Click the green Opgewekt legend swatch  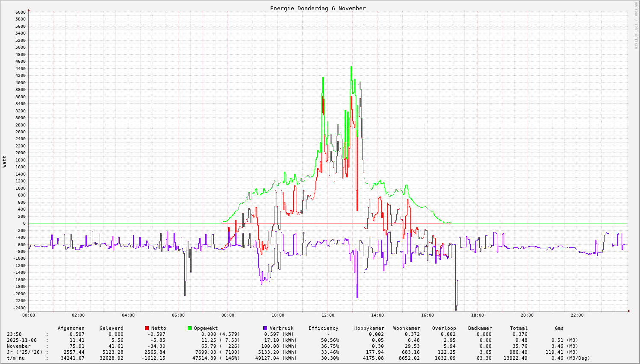pyautogui.click(x=190, y=328)
